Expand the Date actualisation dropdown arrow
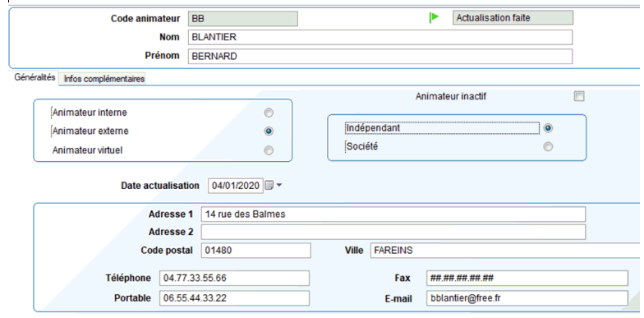The image size is (644, 318). [279, 186]
